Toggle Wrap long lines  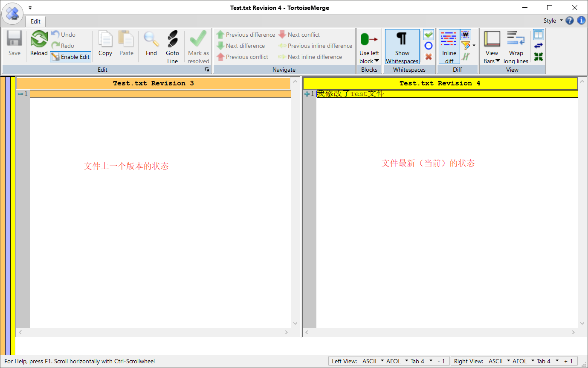pos(516,47)
